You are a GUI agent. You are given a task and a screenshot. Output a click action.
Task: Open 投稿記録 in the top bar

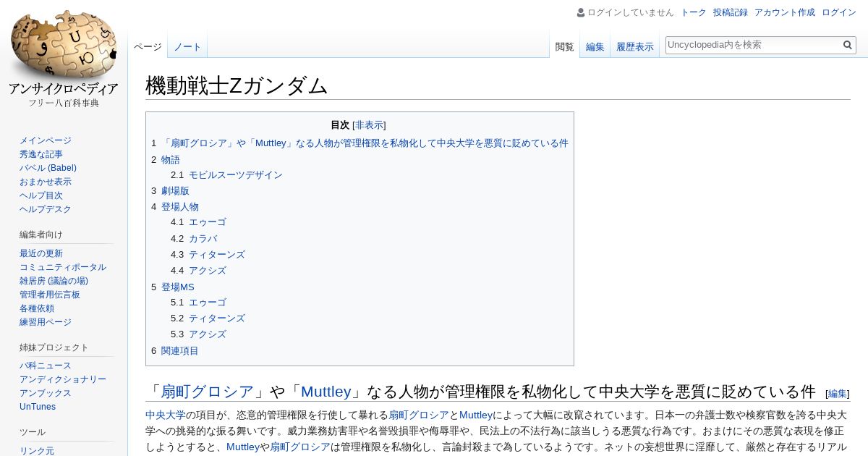[730, 12]
